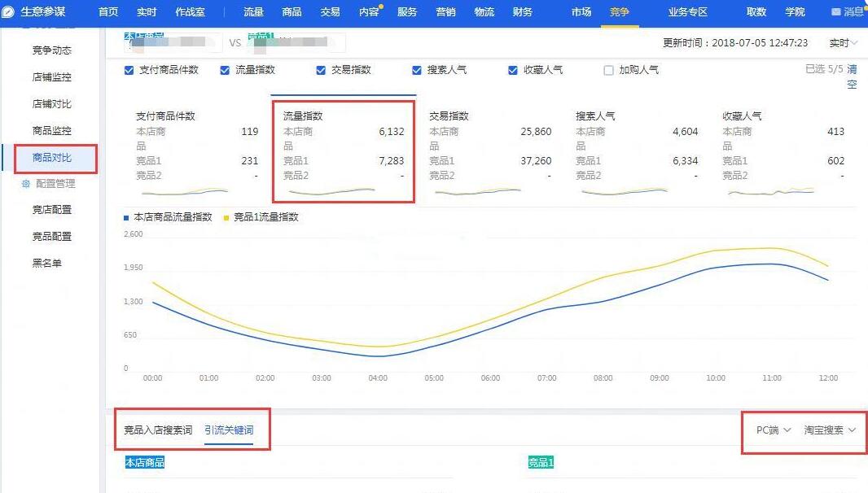This screenshot has width=868, height=493.
Task: Select the 流量 menu item
Action: tap(253, 12)
